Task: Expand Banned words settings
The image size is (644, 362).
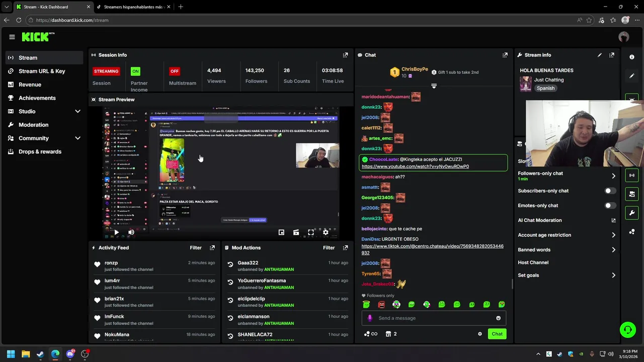Action: coord(613,249)
